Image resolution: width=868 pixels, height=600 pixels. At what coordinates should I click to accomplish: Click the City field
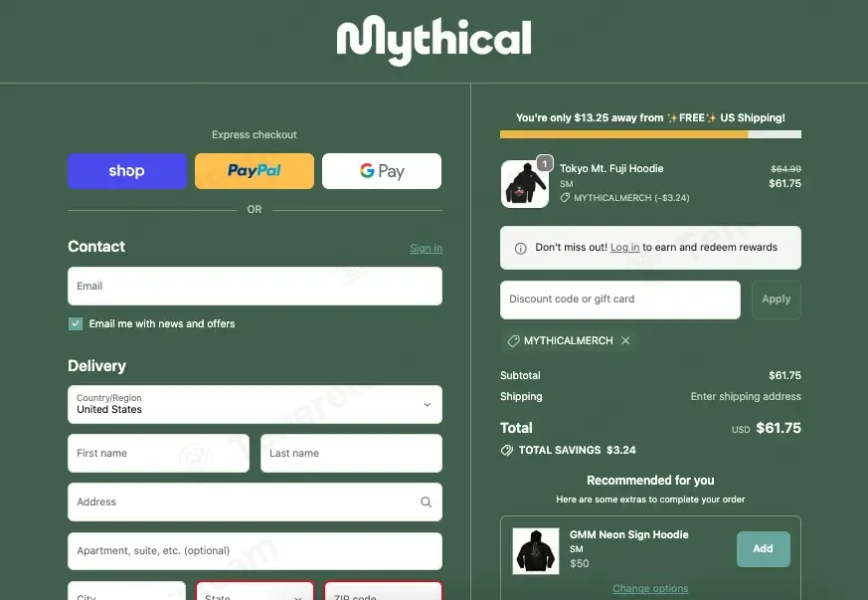click(x=126, y=591)
